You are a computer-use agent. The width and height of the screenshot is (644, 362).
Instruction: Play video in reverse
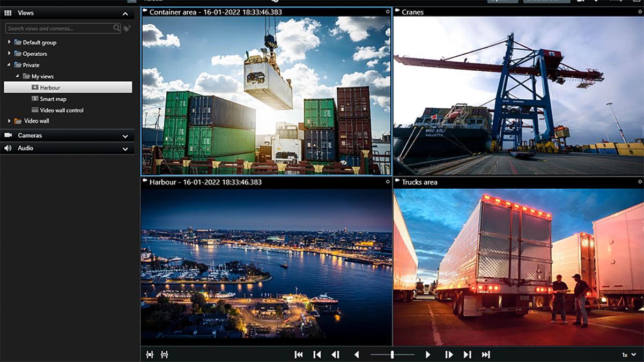tap(357, 354)
